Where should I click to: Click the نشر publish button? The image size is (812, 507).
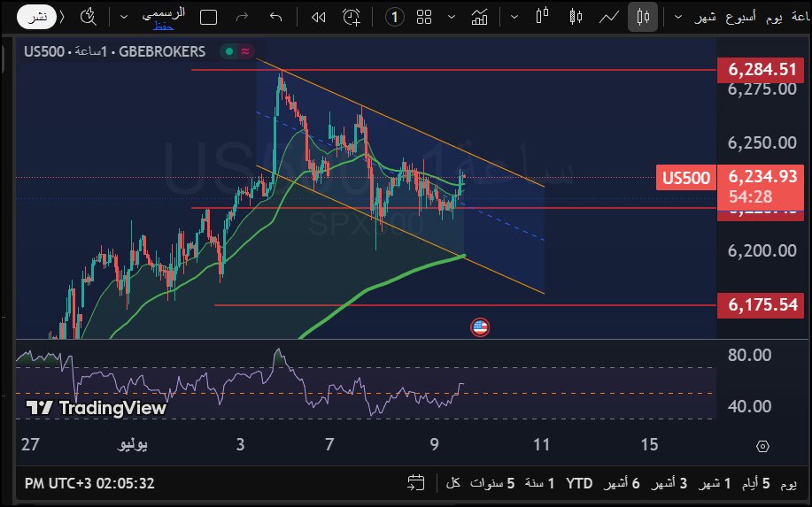(36, 17)
